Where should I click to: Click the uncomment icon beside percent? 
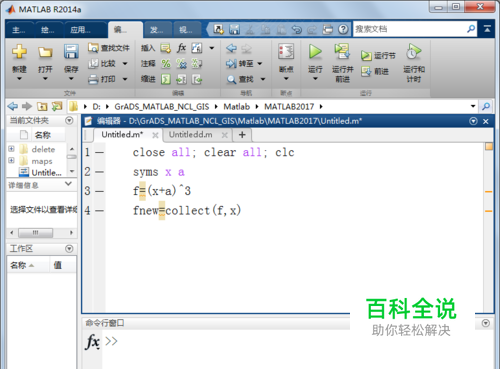[181, 63]
